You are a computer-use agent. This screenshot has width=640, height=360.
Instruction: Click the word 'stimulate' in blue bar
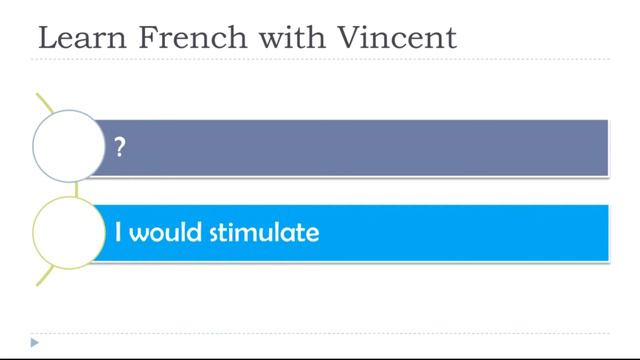pos(264,232)
